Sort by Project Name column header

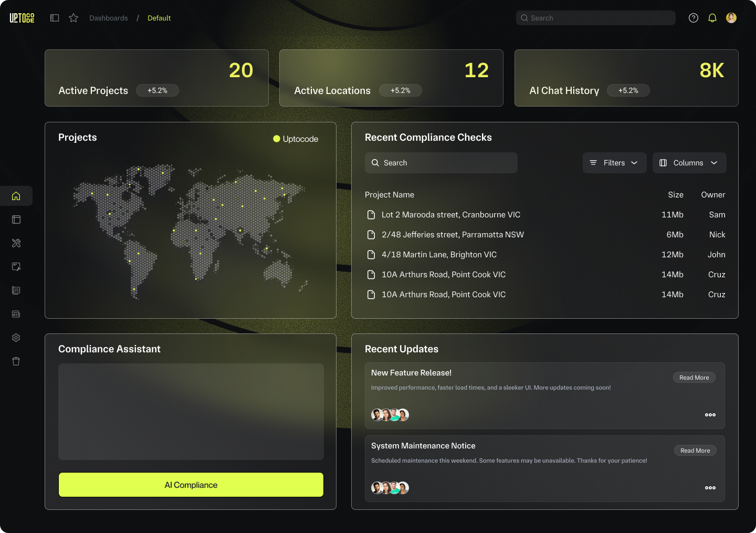[x=390, y=195]
